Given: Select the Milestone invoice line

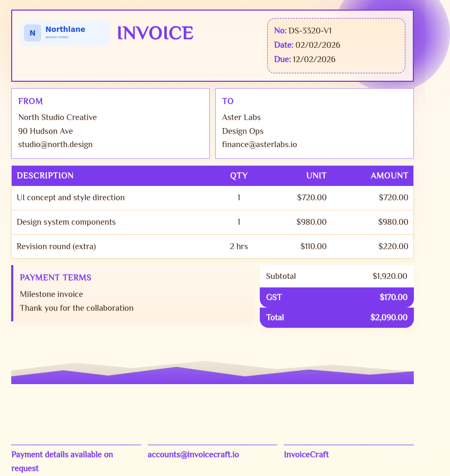Looking at the screenshot, I should pyautogui.click(x=52, y=294).
